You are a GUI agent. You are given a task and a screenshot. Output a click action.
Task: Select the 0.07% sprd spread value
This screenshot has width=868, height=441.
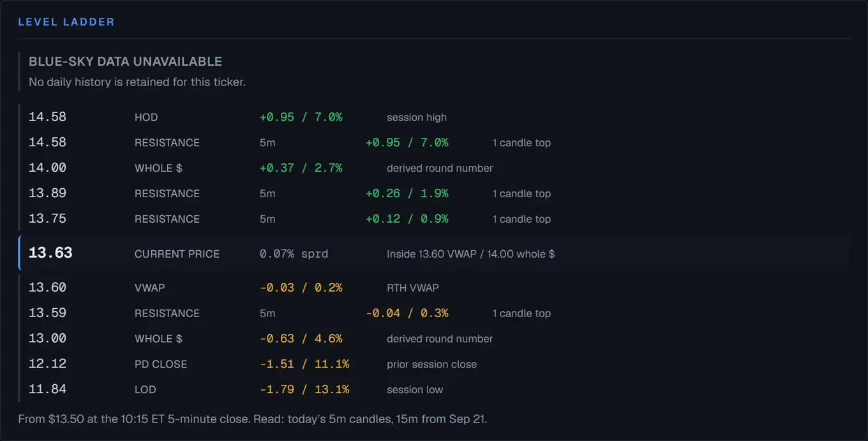[x=294, y=254]
